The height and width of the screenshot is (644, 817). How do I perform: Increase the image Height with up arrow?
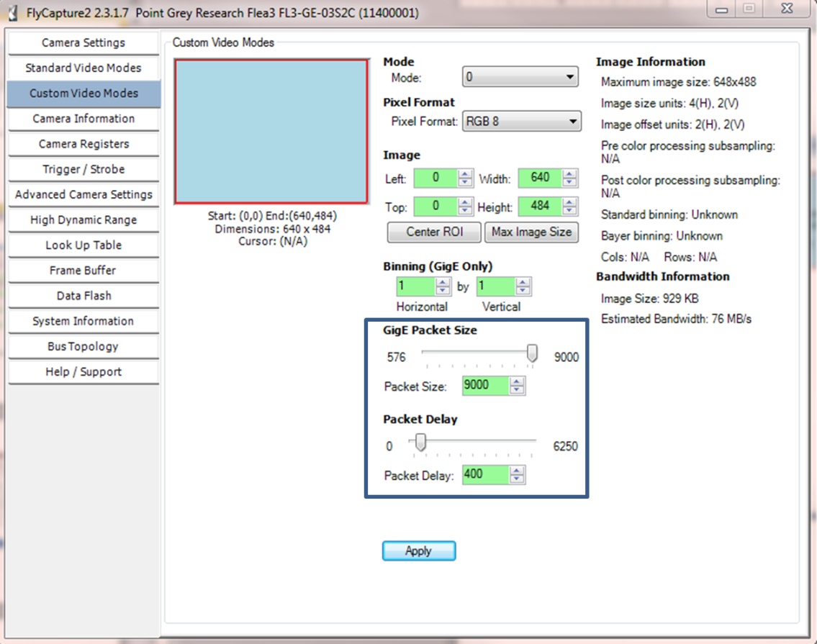pos(569,202)
